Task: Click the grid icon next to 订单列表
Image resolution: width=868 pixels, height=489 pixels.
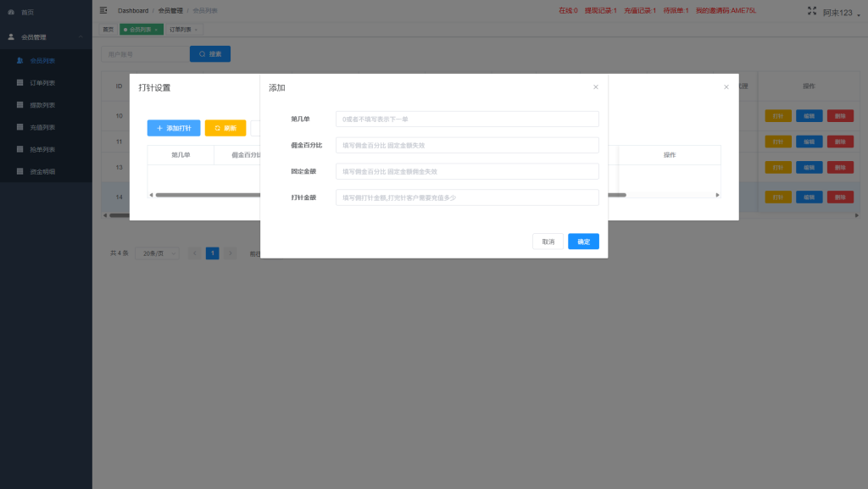Action: 19,81
